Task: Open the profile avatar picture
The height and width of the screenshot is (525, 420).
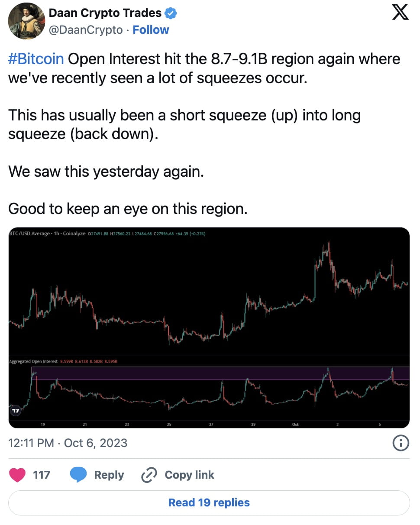Action: tap(26, 21)
